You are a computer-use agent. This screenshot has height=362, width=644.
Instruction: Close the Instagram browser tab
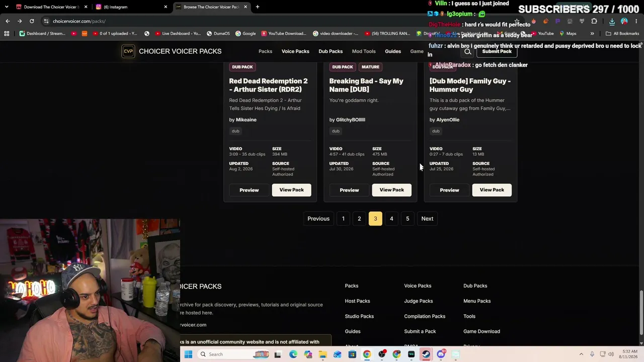(x=166, y=7)
